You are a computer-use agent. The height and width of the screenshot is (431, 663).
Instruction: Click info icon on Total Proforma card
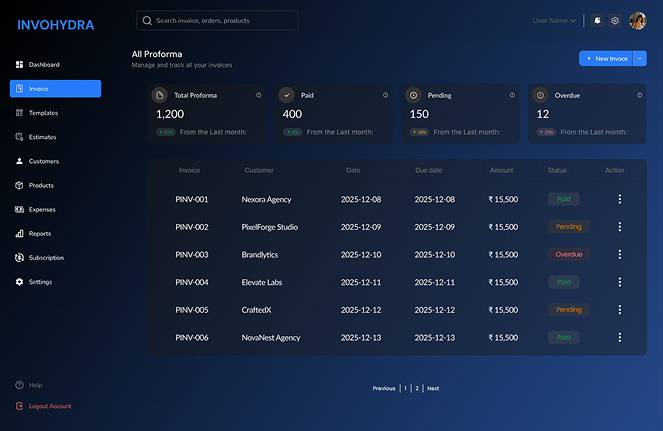click(259, 95)
